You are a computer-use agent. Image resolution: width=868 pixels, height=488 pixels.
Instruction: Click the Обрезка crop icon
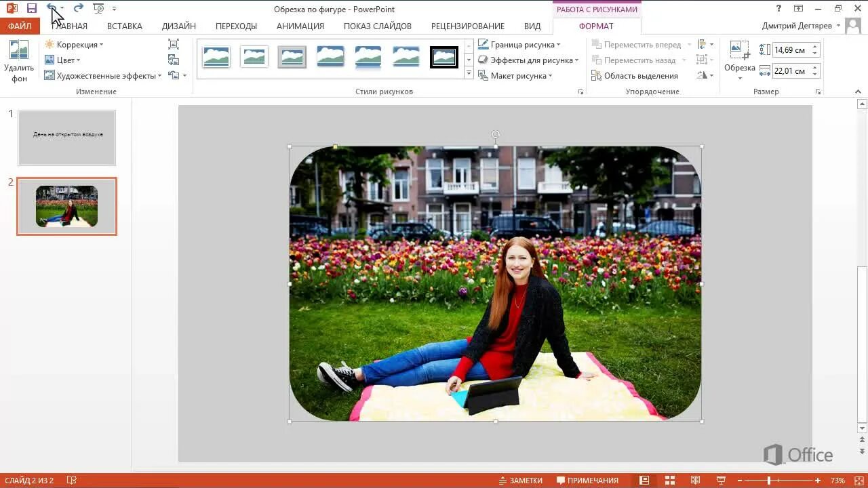pos(739,50)
